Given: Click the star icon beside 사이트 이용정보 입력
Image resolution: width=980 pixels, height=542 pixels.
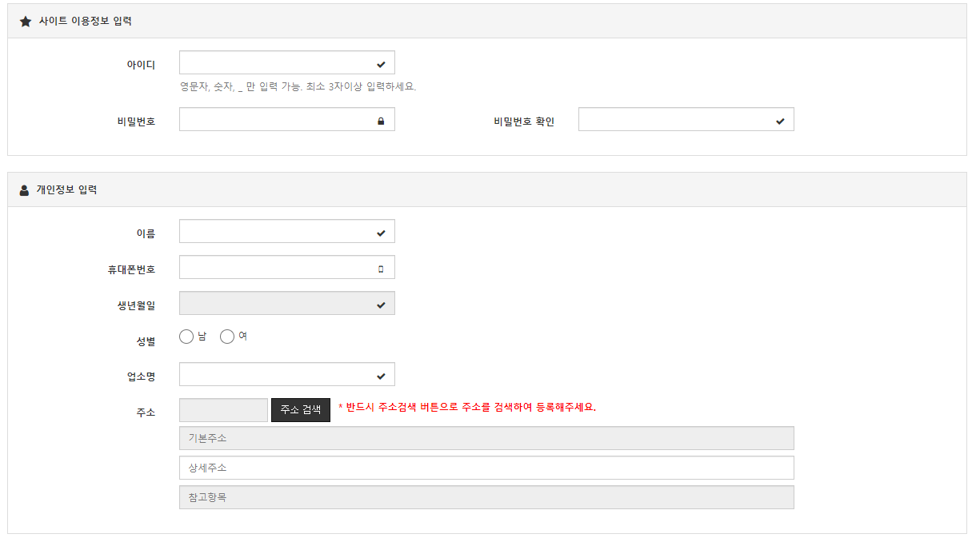Looking at the screenshot, I should pyautogui.click(x=25, y=22).
